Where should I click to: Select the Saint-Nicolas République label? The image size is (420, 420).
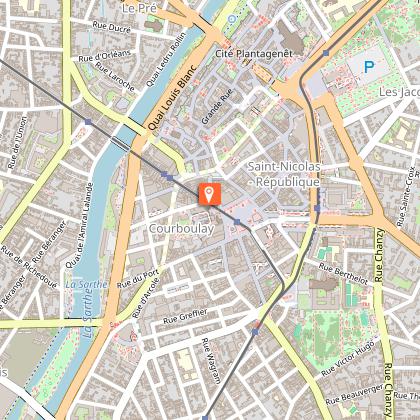click(284, 174)
